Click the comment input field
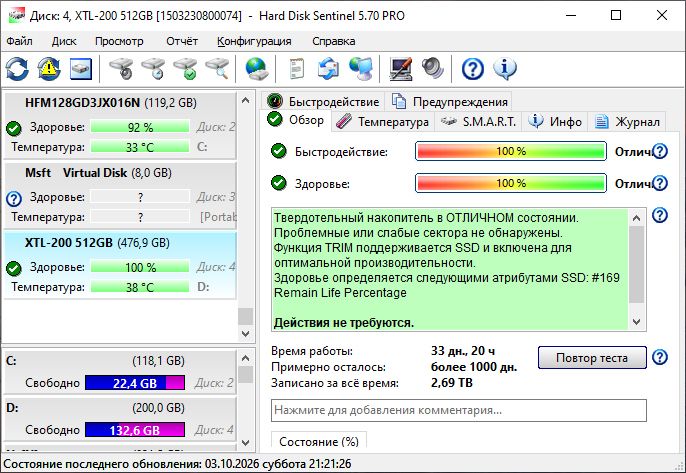The image size is (686, 473). pos(458,410)
